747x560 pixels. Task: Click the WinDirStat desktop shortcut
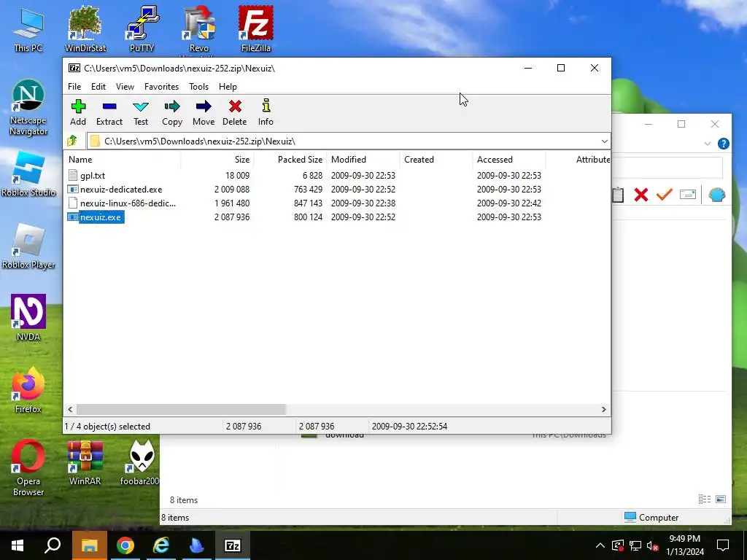85,28
